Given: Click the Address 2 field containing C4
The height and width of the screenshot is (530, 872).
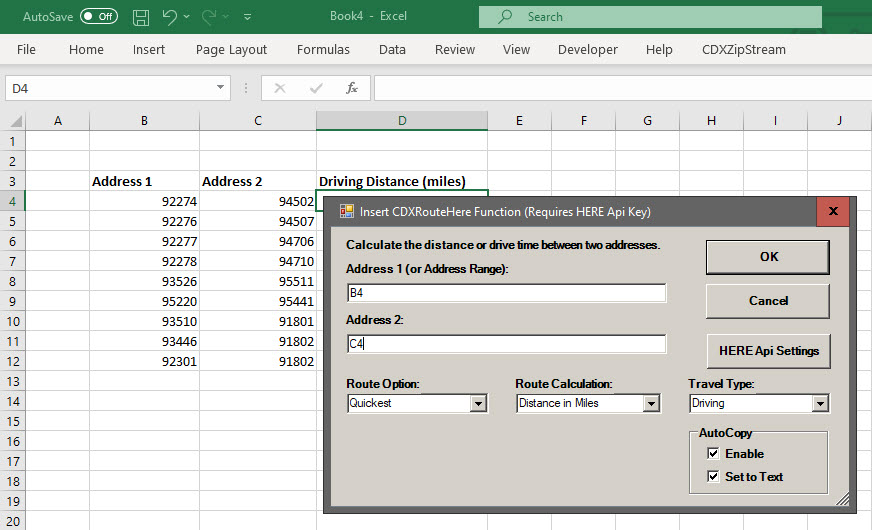Looking at the screenshot, I should pyautogui.click(x=506, y=344).
